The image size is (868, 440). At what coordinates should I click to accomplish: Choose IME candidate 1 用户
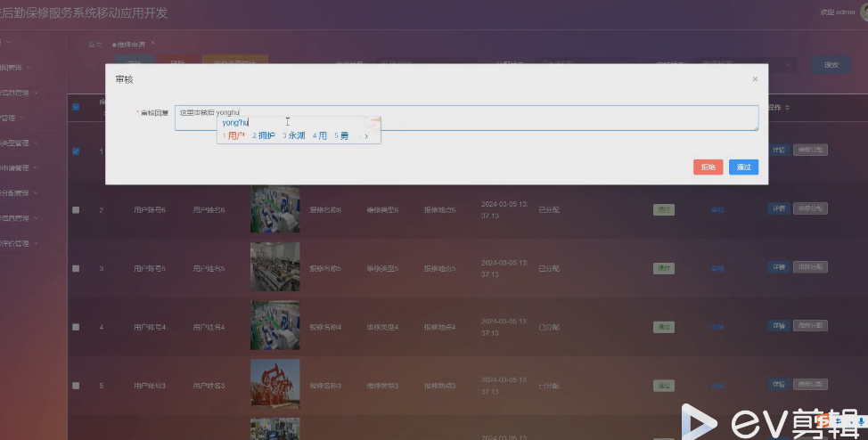pyautogui.click(x=233, y=135)
